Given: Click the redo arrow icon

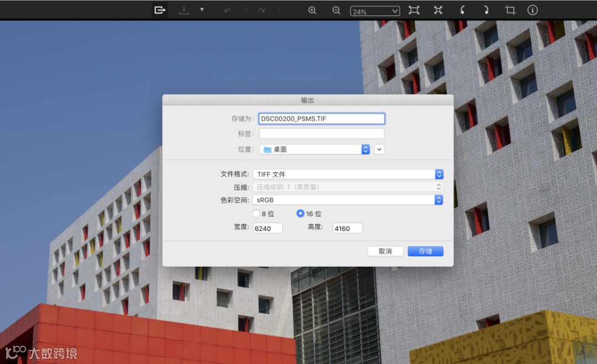Looking at the screenshot, I should tap(261, 10).
